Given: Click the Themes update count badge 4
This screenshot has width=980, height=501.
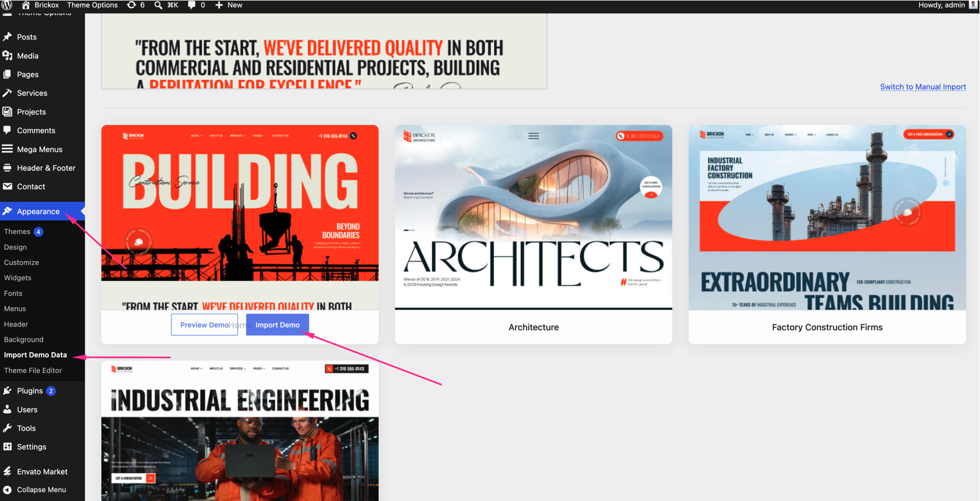Looking at the screenshot, I should pos(38,232).
